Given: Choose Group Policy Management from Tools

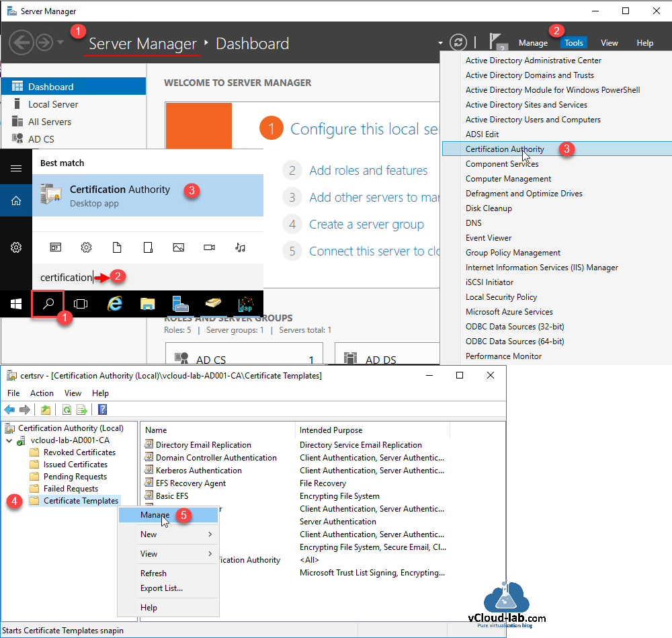Looking at the screenshot, I should (513, 253).
